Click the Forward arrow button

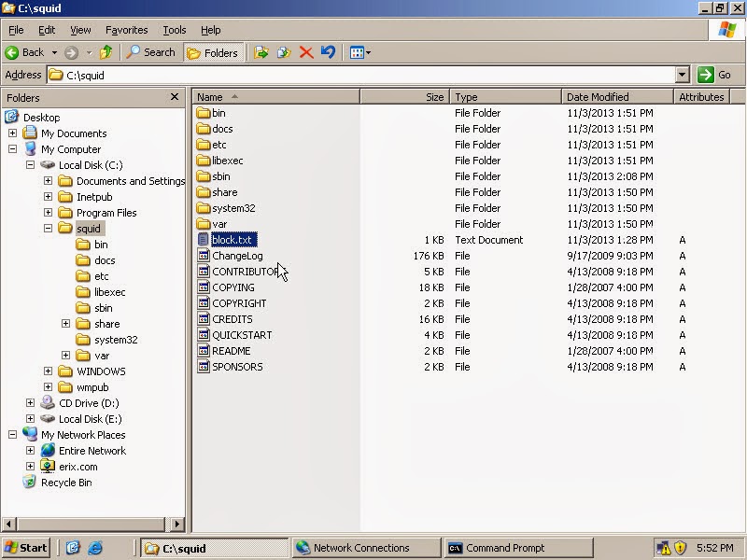pyautogui.click(x=72, y=52)
